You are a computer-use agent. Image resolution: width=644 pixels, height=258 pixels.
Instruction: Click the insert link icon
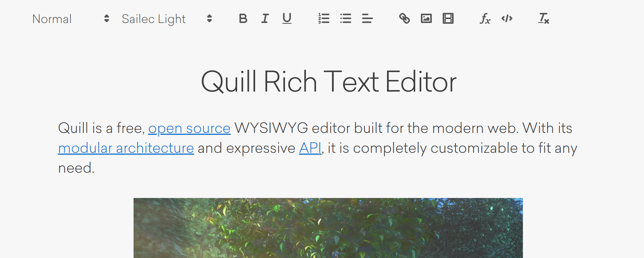pos(405,18)
